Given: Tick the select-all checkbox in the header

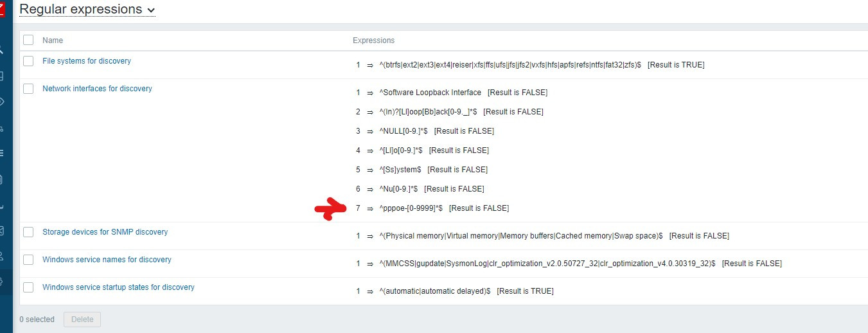Looking at the screenshot, I should [28, 40].
